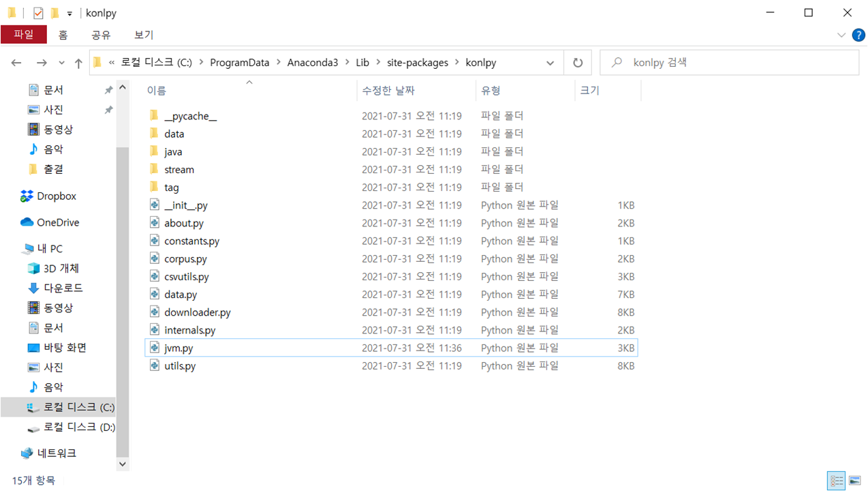Click the new folder quick-access icon
The width and height of the screenshot is (868, 491).
[x=55, y=13]
